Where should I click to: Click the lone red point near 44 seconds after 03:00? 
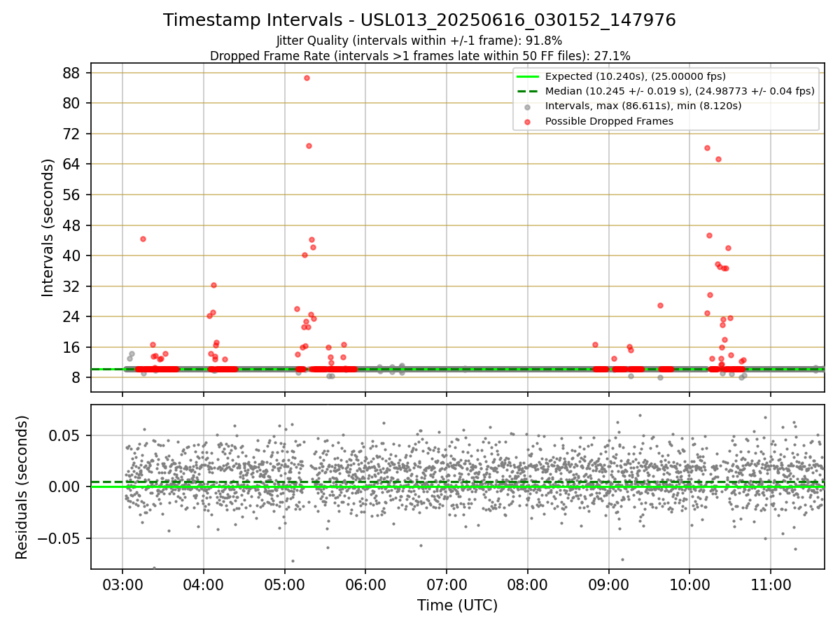click(x=143, y=239)
